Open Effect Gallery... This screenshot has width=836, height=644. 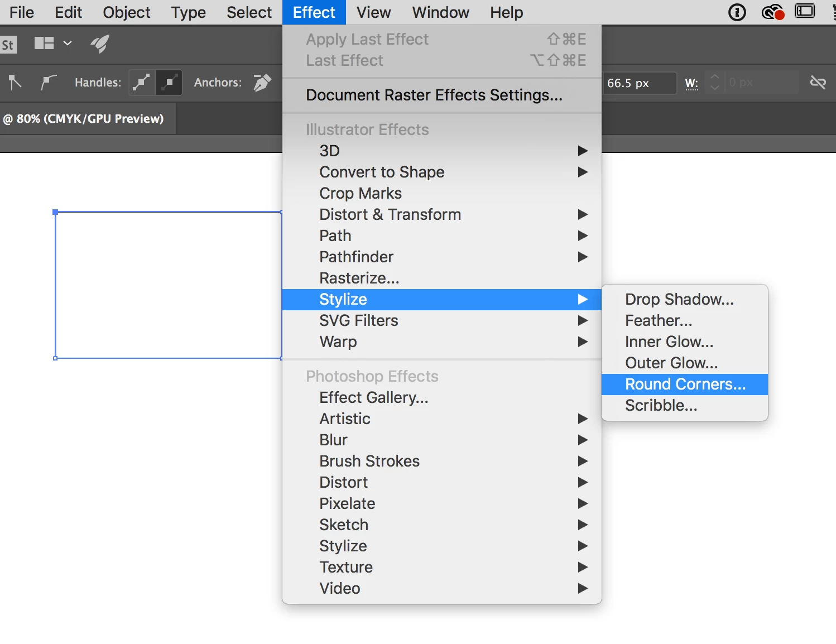tap(442, 397)
